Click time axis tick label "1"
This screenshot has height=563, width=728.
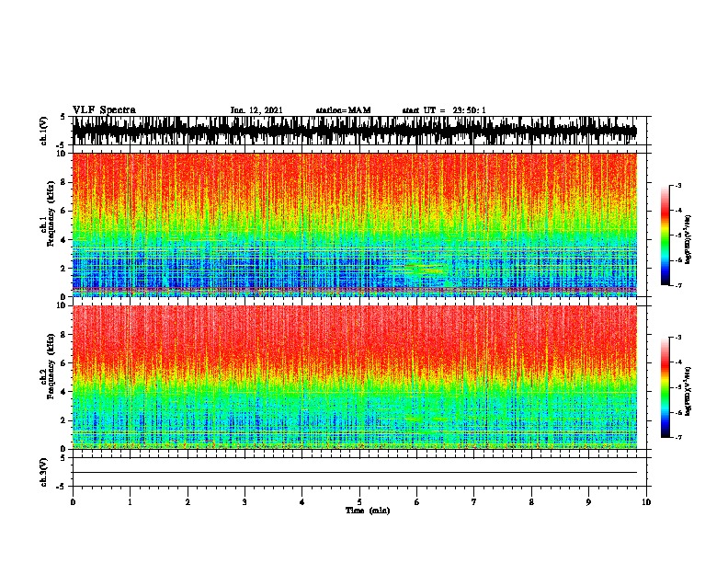pyautogui.click(x=130, y=502)
